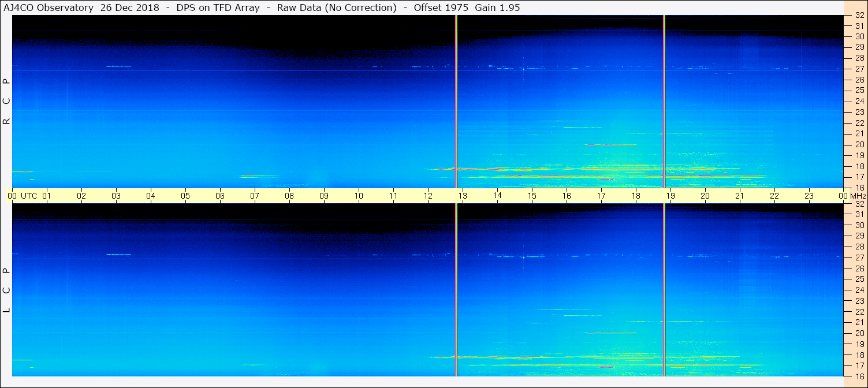The width and height of the screenshot is (868, 388).
Task: Click the 24 MHz label of RCP panel
Action: point(859,101)
